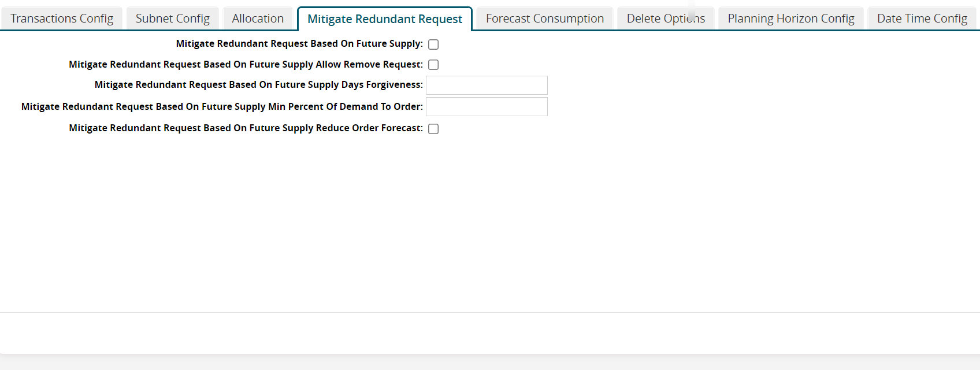Open the Transactions Config tab

click(x=62, y=18)
